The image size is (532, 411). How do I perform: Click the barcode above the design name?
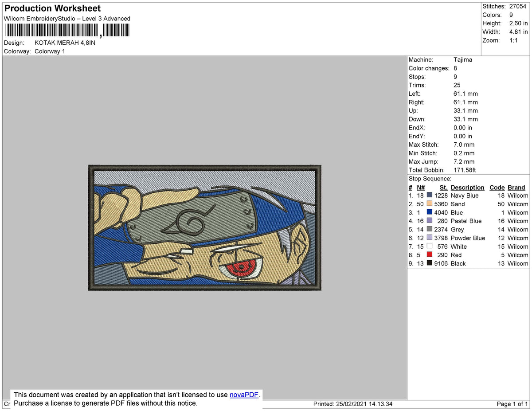(x=66, y=30)
